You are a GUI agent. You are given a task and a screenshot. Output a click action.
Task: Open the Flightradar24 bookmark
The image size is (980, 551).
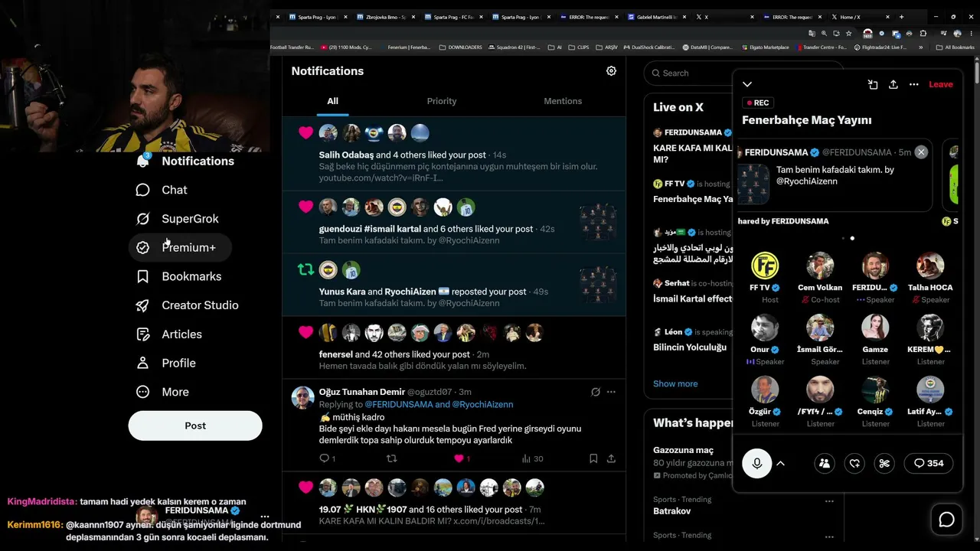pyautogui.click(x=880, y=47)
